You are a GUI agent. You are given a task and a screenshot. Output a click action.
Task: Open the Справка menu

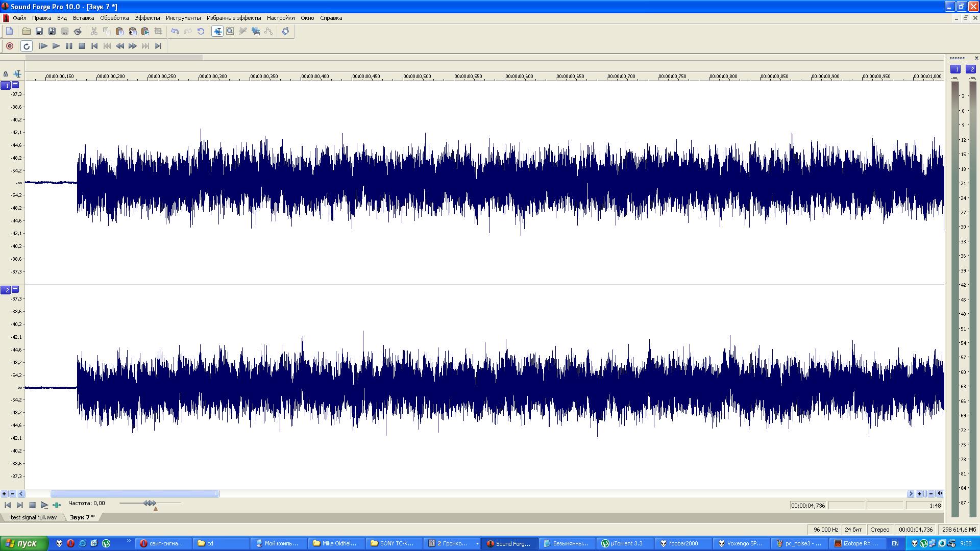331,18
